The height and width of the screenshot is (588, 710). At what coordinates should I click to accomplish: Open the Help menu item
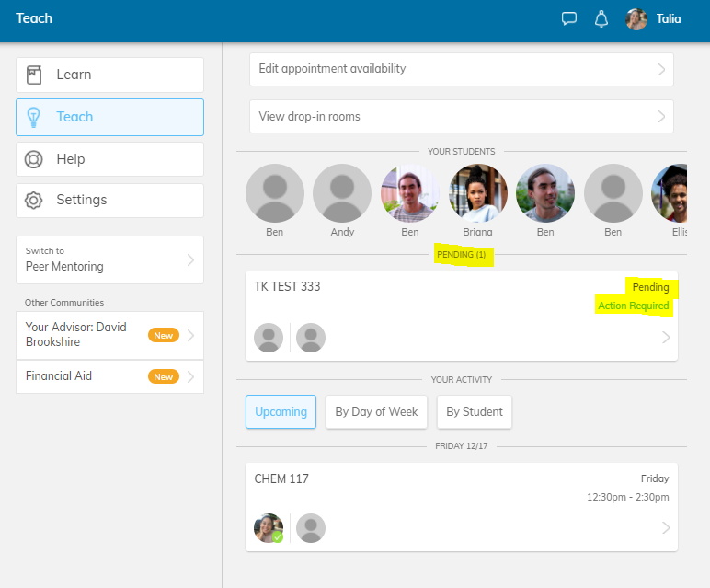pyautogui.click(x=109, y=159)
